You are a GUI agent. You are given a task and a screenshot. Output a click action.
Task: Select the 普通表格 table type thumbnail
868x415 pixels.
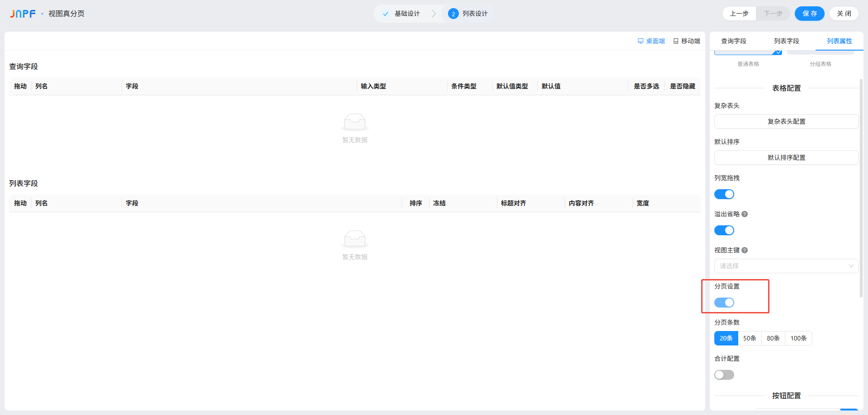click(x=748, y=53)
